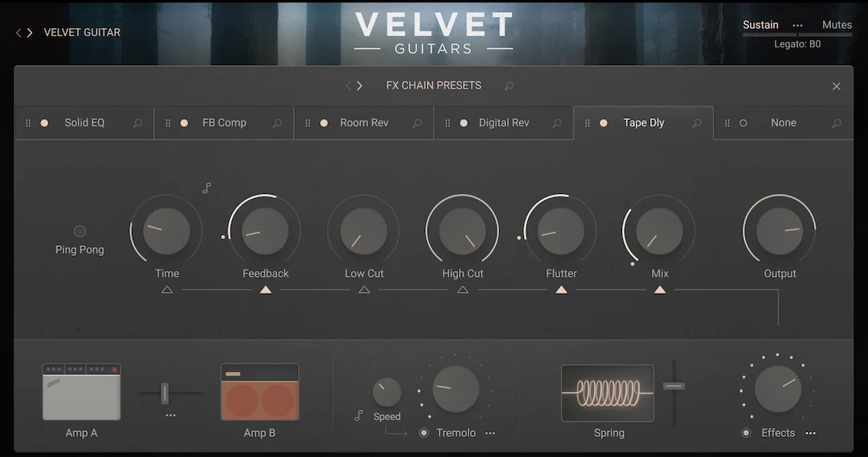Click the High Cut knob
The height and width of the screenshot is (457, 868).
tap(462, 231)
